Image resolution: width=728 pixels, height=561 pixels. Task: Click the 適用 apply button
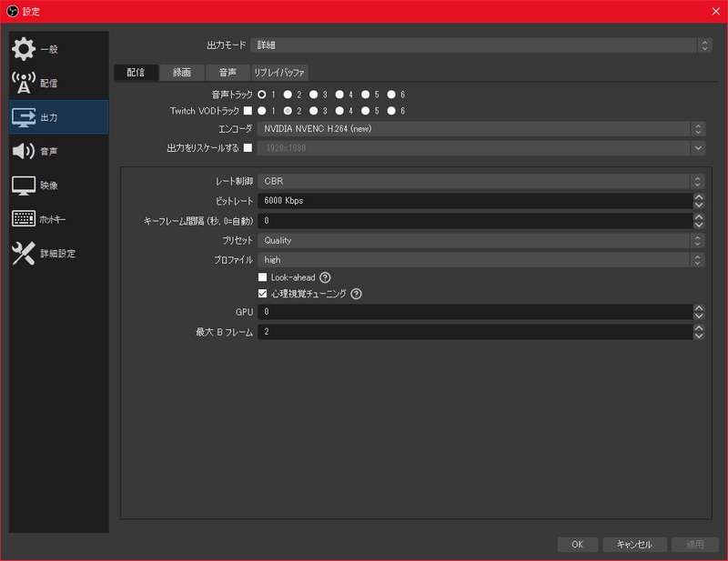[x=694, y=545]
